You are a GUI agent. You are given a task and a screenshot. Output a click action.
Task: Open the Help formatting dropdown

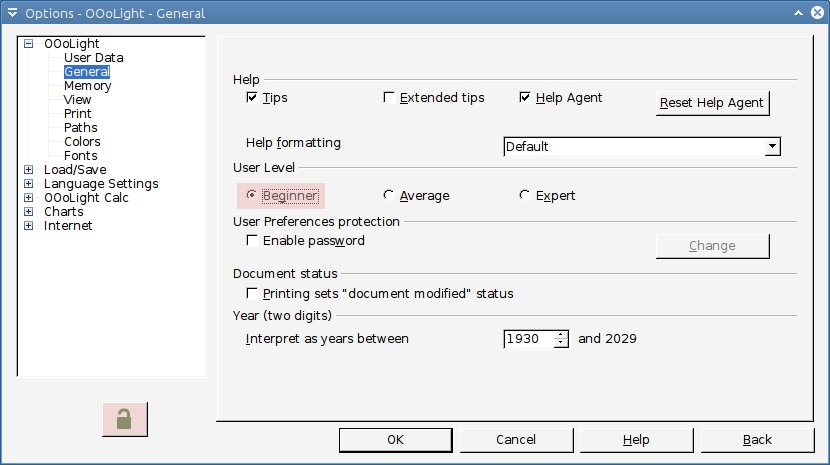(x=772, y=147)
